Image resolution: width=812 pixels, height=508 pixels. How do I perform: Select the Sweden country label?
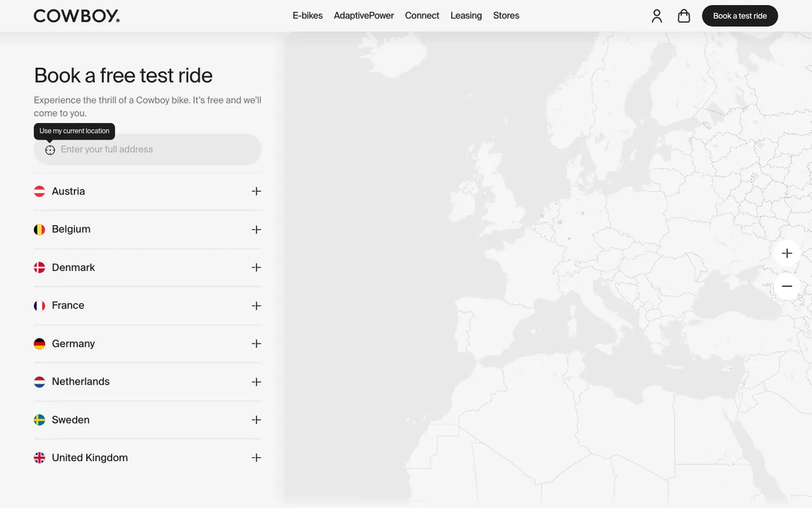70,420
